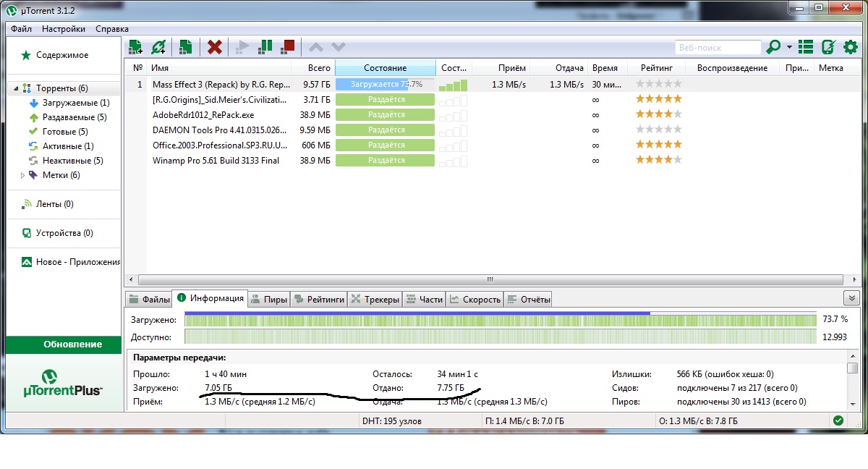Switch to the Пиры tab
Image resolution: width=868 pixels, height=469 pixels.
click(268, 299)
